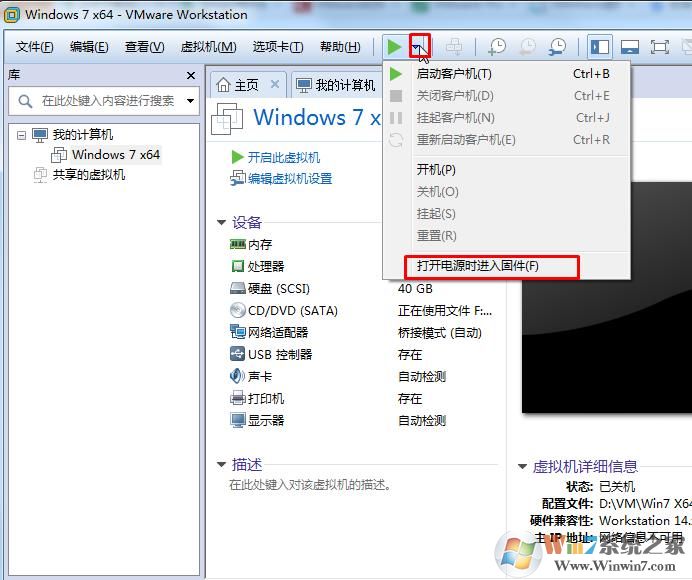This screenshot has height=580, width=692.
Task: Open the 帮助(H) menu
Action: [x=340, y=47]
